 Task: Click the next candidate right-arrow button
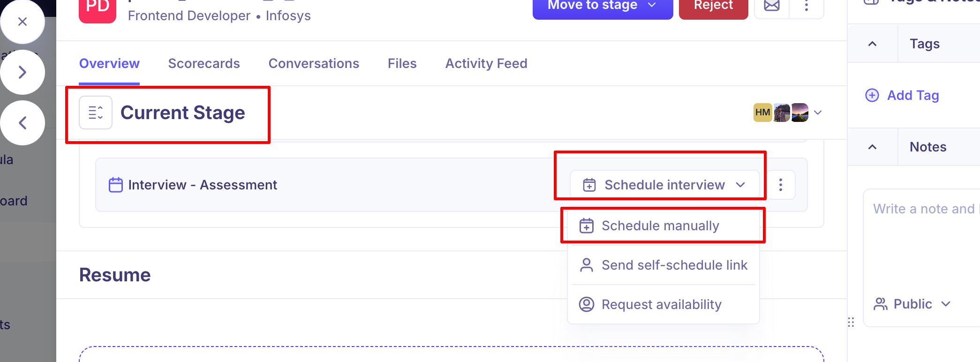(22, 72)
